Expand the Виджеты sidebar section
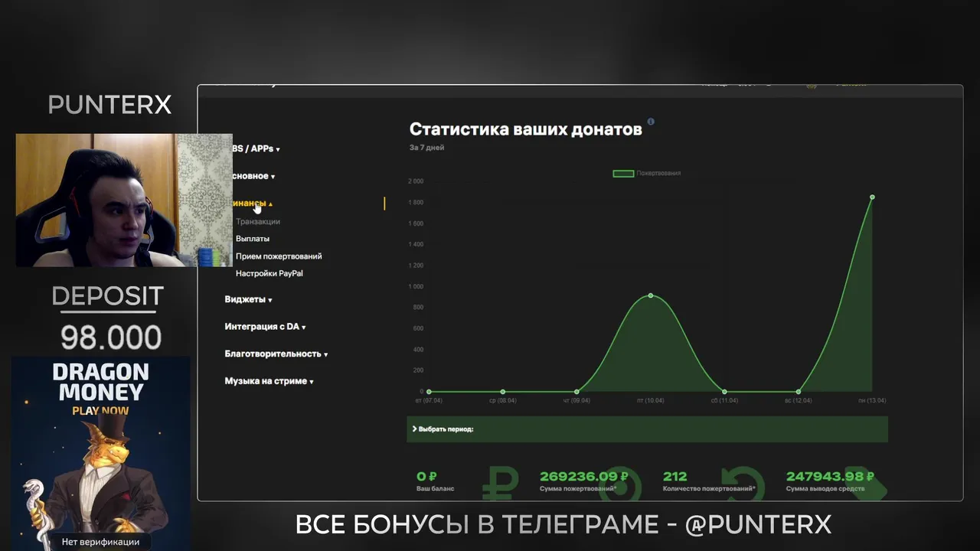The image size is (980, 551). tap(248, 299)
